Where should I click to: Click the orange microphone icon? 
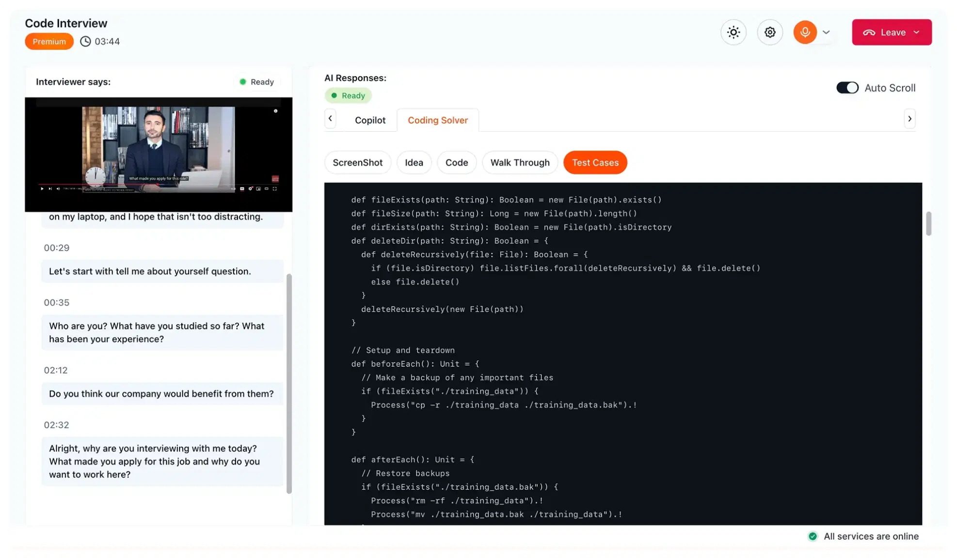pyautogui.click(x=805, y=32)
